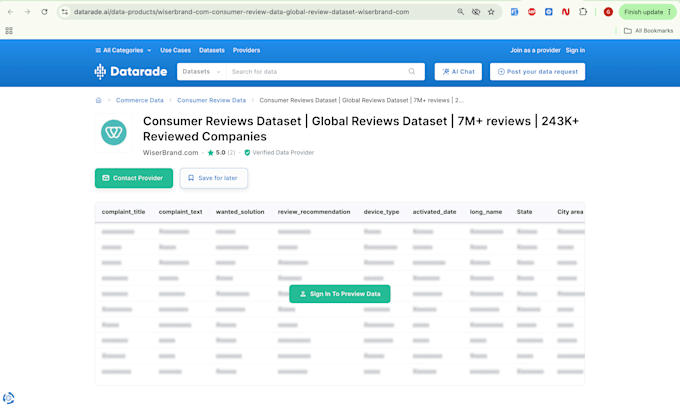Click the Sign in link
This screenshot has width=680, height=407.
click(575, 50)
